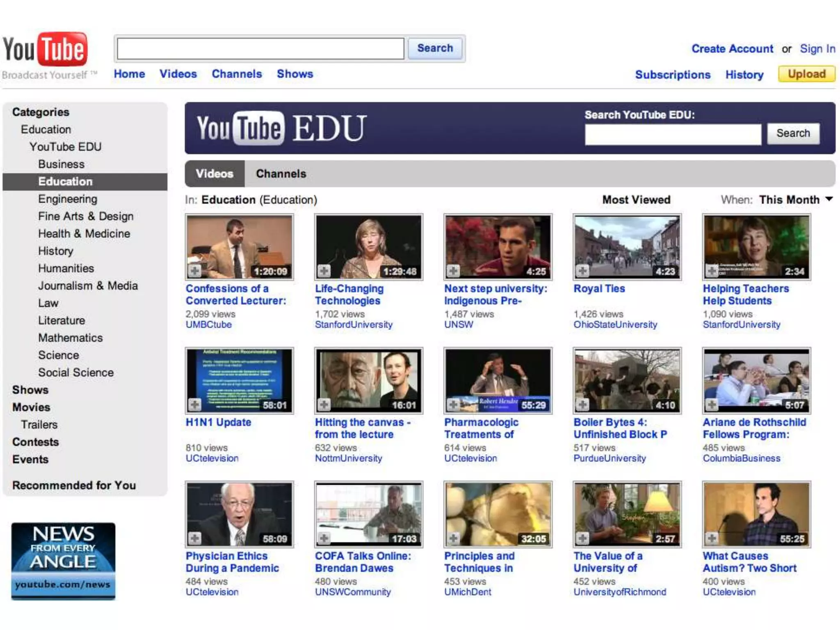Click the plus icon on Boiler Bytes 4 thumbnail
This screenshot has height=630, width=840.
[582, 405]
